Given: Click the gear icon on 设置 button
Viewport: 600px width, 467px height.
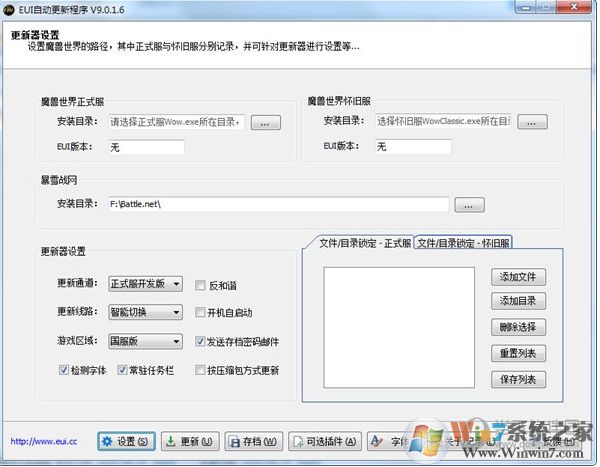Looking at the screenshot, I should tap(107, 441).
